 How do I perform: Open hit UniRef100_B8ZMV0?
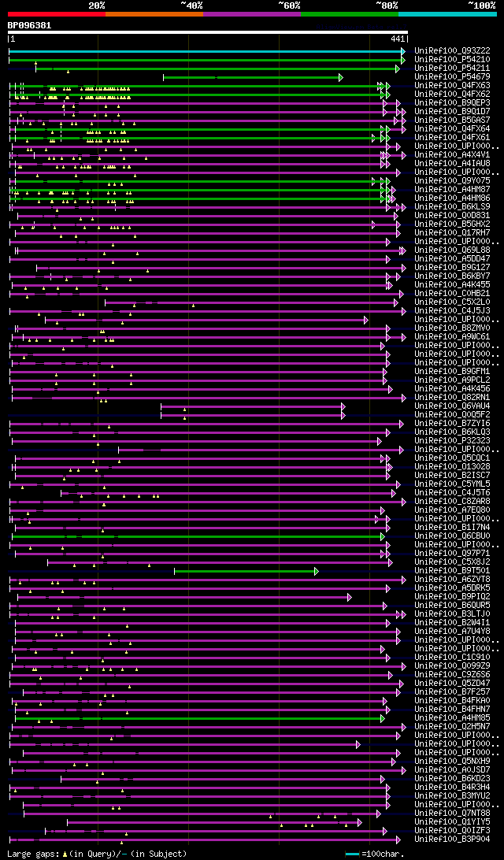453,328
